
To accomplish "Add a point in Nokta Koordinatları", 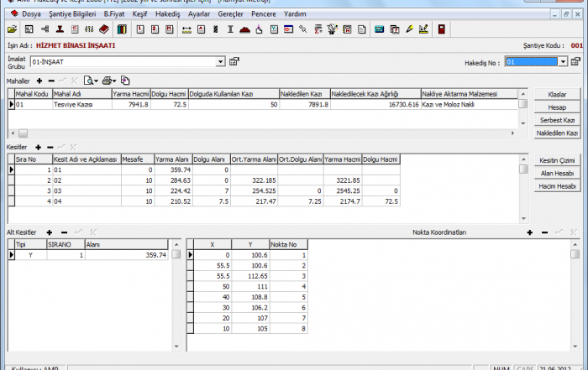I will (530, 232).
